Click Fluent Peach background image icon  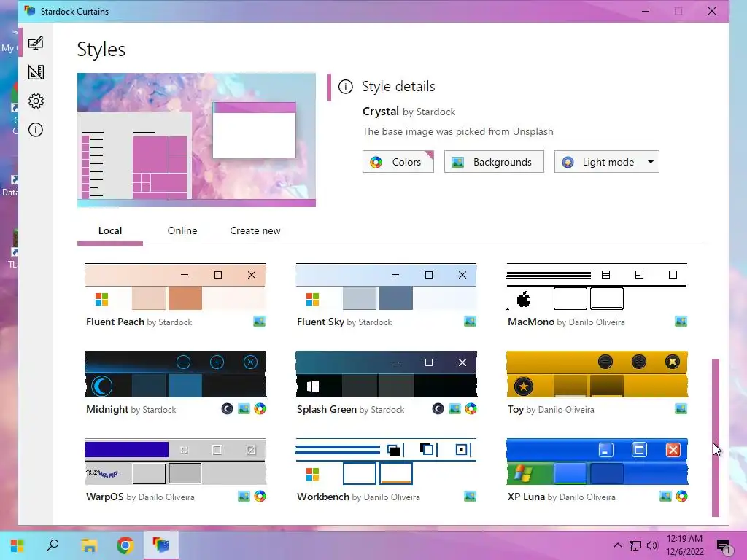coord(259,322)
